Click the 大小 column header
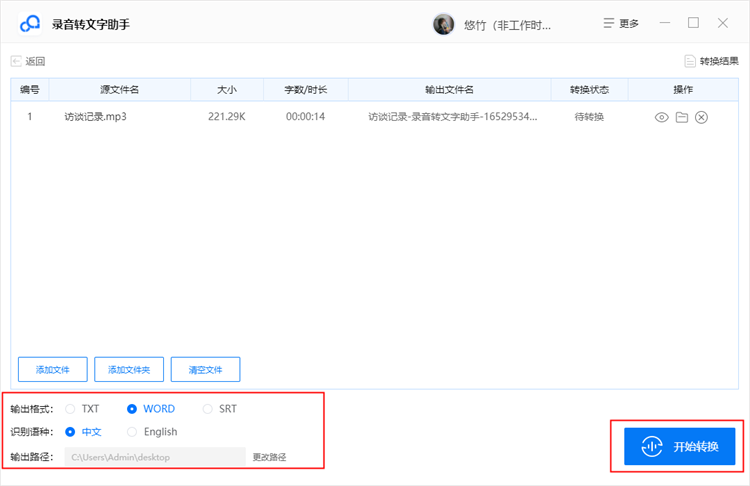750x486 pixels. coord(227,89)
